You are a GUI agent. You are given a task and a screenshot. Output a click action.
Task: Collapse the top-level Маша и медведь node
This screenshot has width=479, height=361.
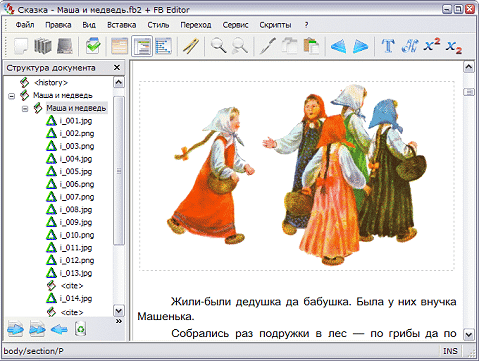coord(12,96)
